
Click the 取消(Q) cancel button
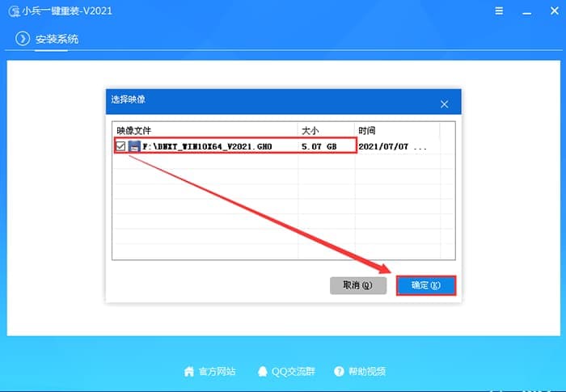click(x=357, y=285)
